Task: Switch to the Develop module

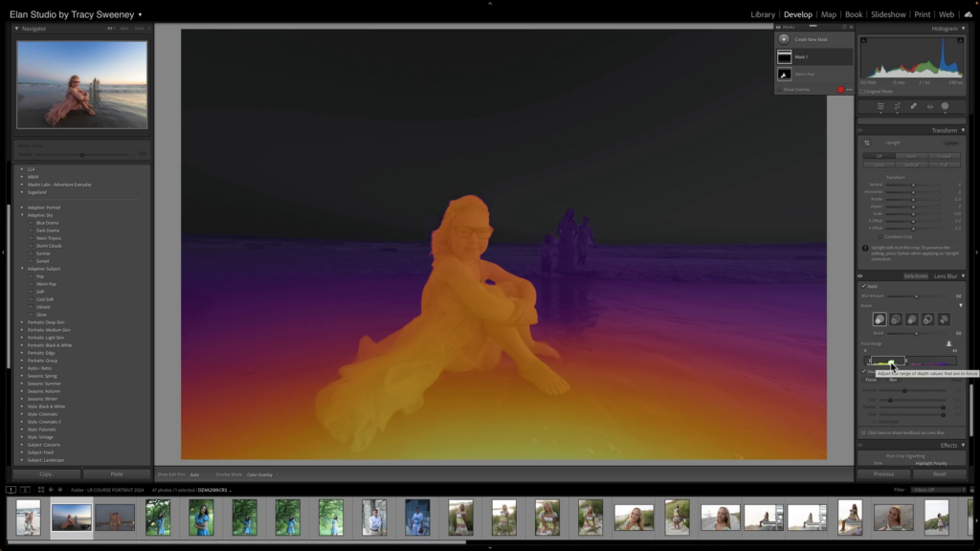Action: 798,14
